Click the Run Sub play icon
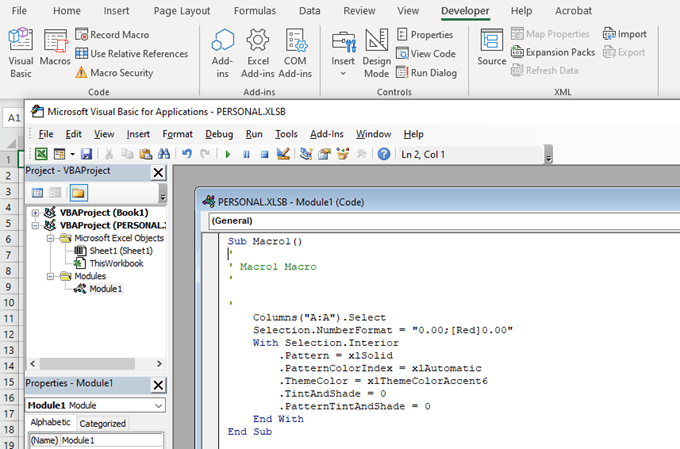 pos(228,154)
